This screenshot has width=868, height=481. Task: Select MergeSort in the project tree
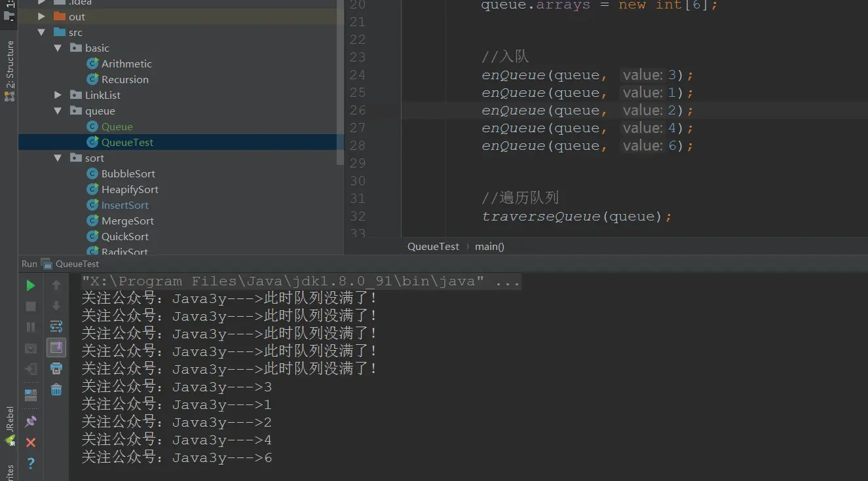click(128, 221)
